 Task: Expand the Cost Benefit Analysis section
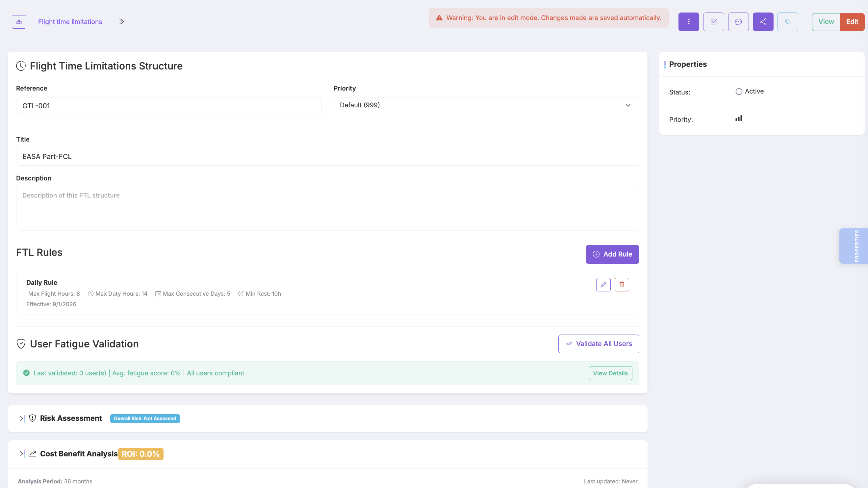click(x=22, y=454)
